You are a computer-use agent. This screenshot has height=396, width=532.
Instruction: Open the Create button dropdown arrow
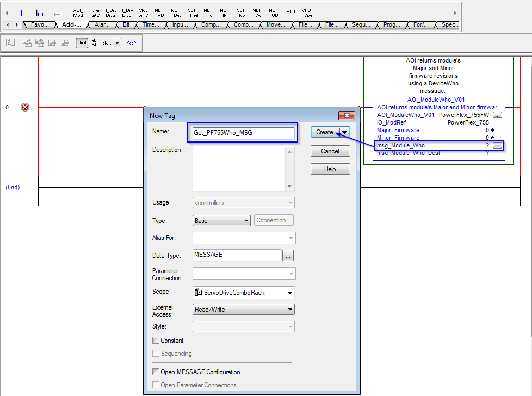(344, 132)
